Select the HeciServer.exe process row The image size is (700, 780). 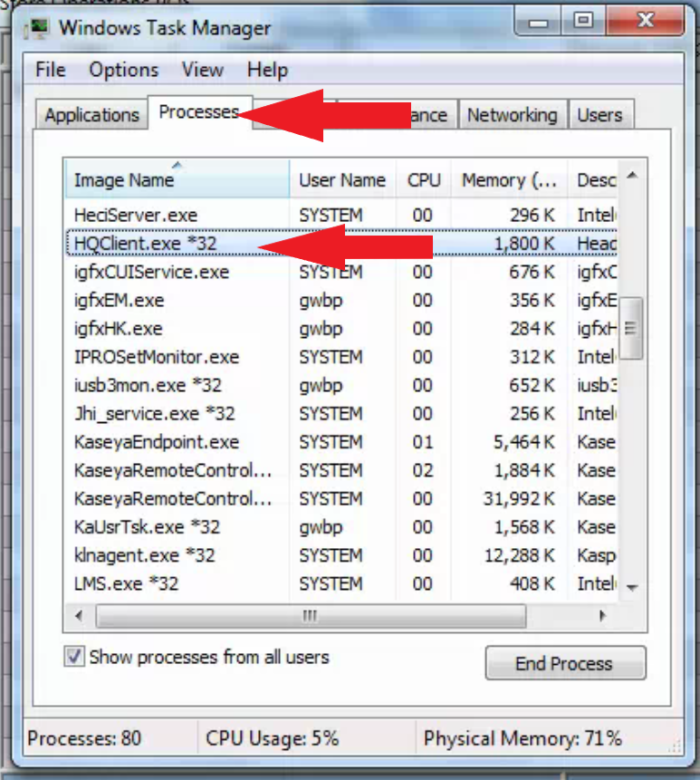341,215
